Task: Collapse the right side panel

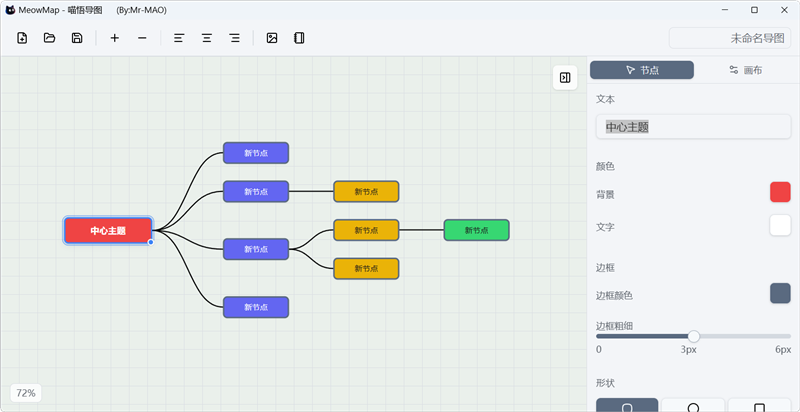Action: click(565, 78)
